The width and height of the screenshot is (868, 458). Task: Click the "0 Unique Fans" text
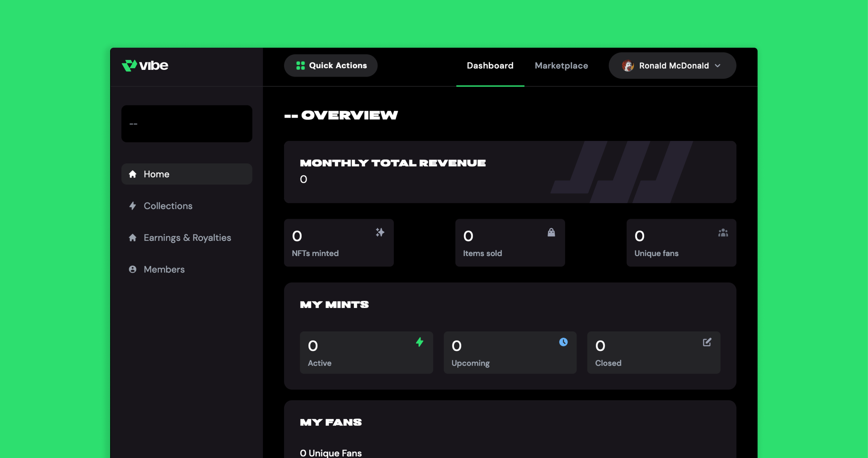pyautogui.click(x=331, y=453)
